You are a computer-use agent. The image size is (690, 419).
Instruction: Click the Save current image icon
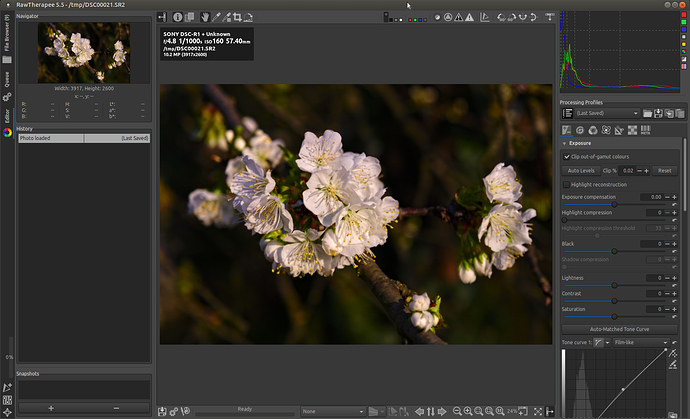click(163, 410)
